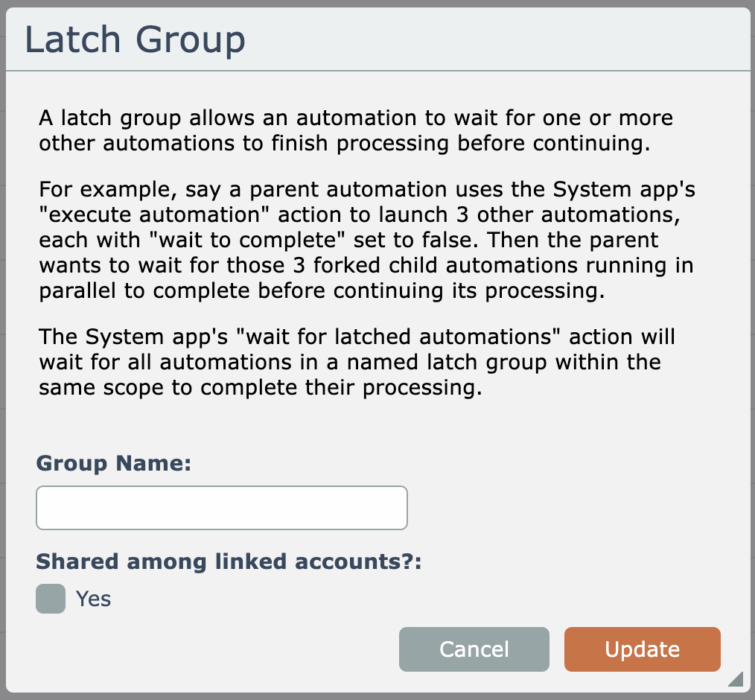Click the word "parallel" in the description
This screenshot has height=700, width=755.
78,290
